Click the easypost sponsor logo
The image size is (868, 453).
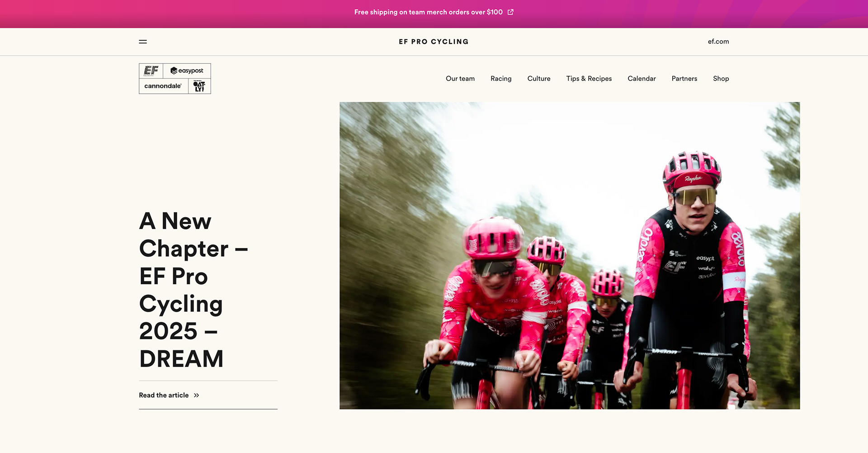[187, 71]
